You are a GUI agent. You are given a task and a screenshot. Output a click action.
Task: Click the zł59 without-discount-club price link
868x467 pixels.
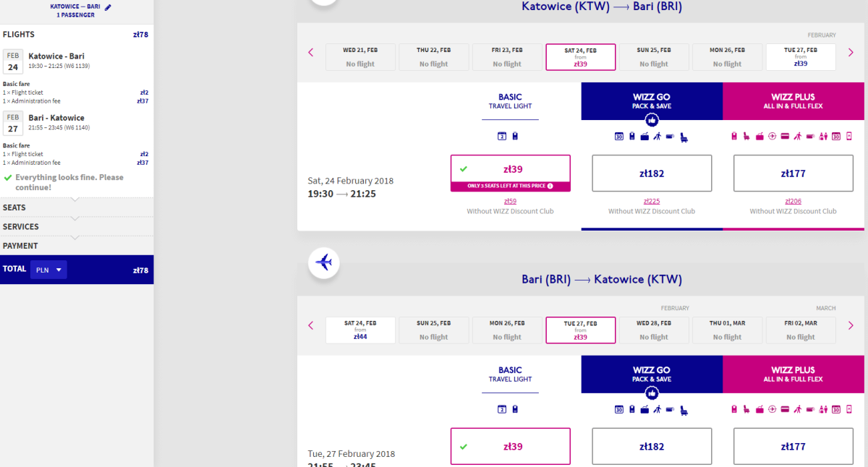point(510,201)
